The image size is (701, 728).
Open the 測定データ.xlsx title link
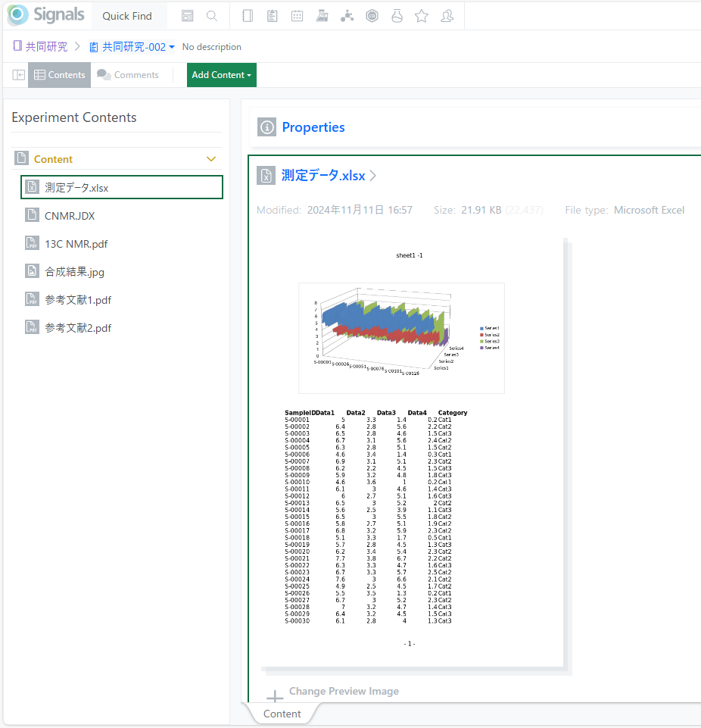(x=323, y=176)
